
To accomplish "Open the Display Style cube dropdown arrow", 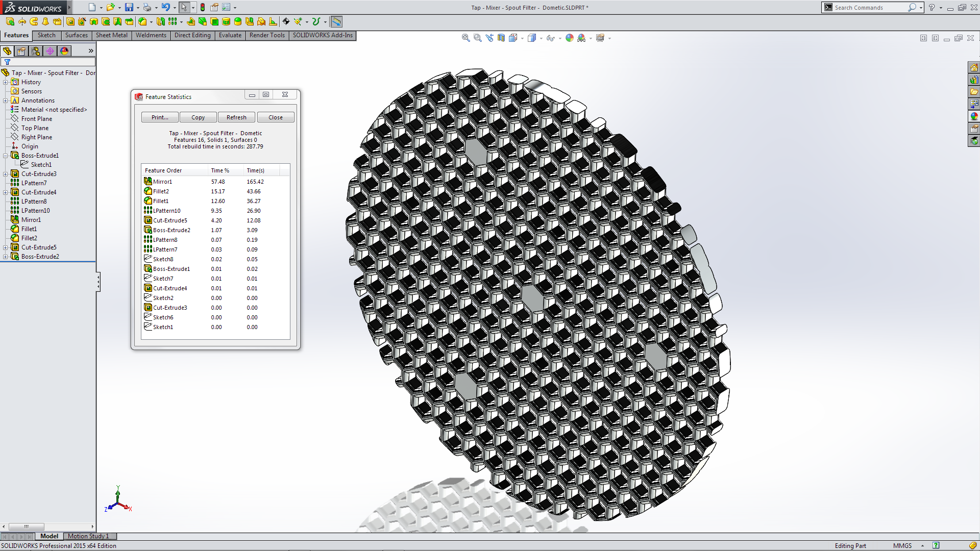I will 541,38.
